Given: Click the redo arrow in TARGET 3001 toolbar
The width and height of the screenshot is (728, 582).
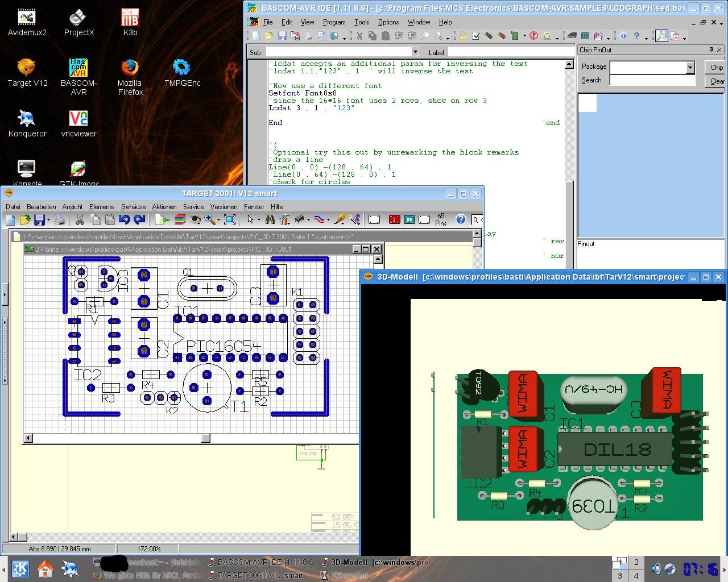Looking at the screenshot, I should (x=139, y=219).
